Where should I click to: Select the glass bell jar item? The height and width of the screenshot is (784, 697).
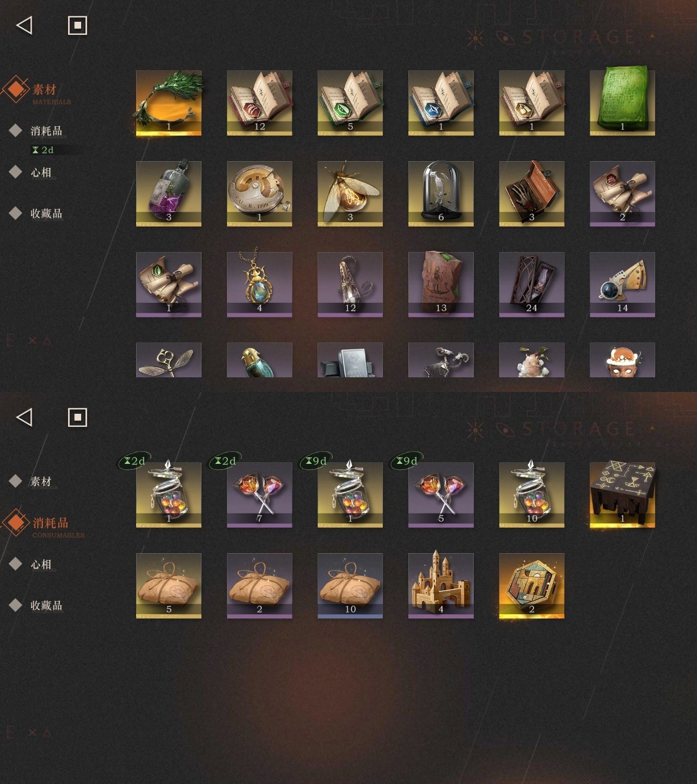tap(441, 194)
